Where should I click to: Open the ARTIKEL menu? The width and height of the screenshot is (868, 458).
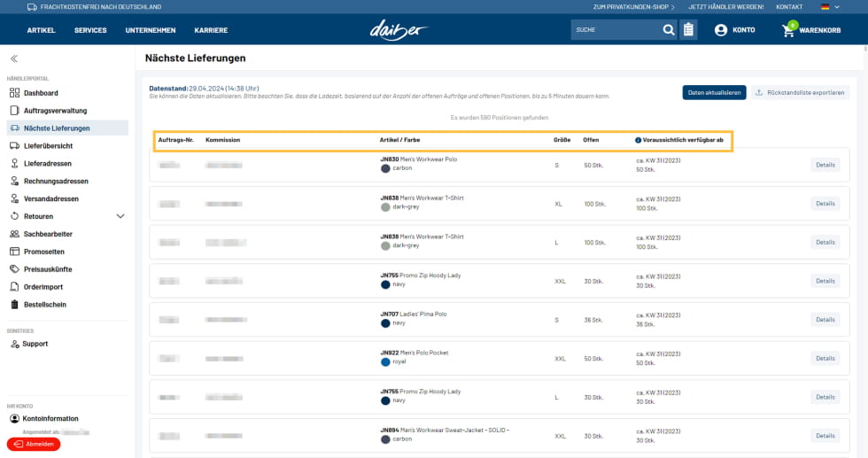tap(41, 30)
